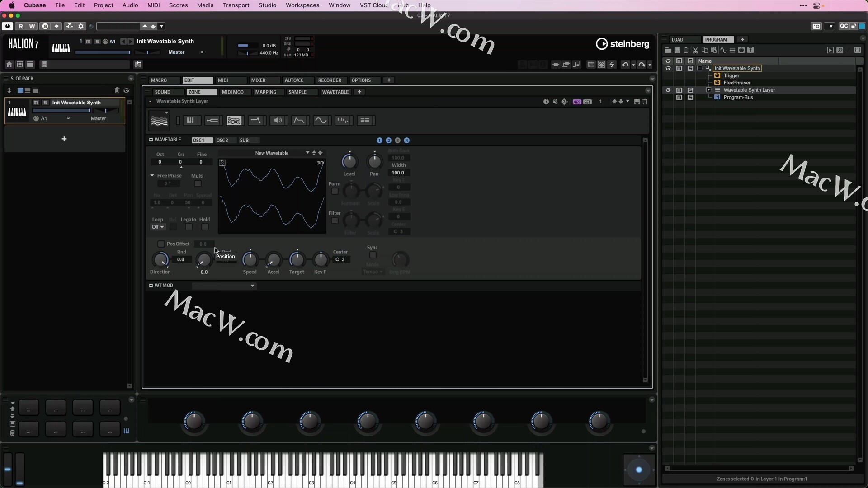Click the info icon in zone header

(546, 102)
